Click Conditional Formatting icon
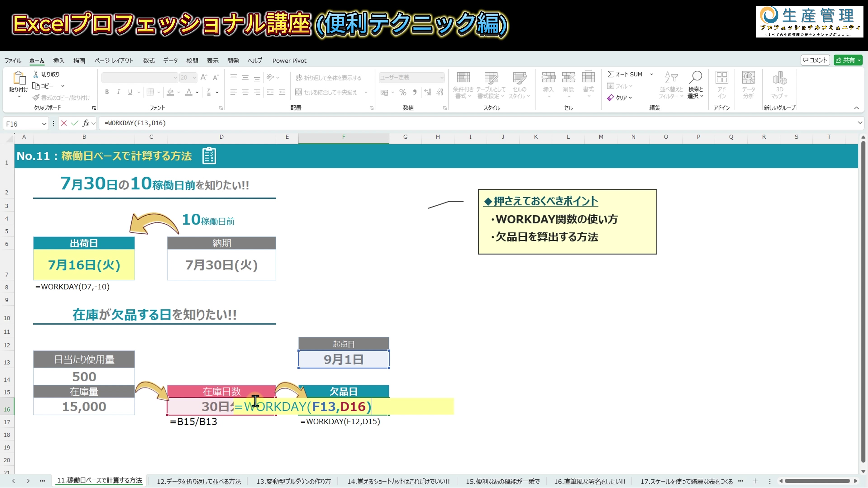Image resolution: width=868 pixels, height=488 pixels. (x=463, y=78)
